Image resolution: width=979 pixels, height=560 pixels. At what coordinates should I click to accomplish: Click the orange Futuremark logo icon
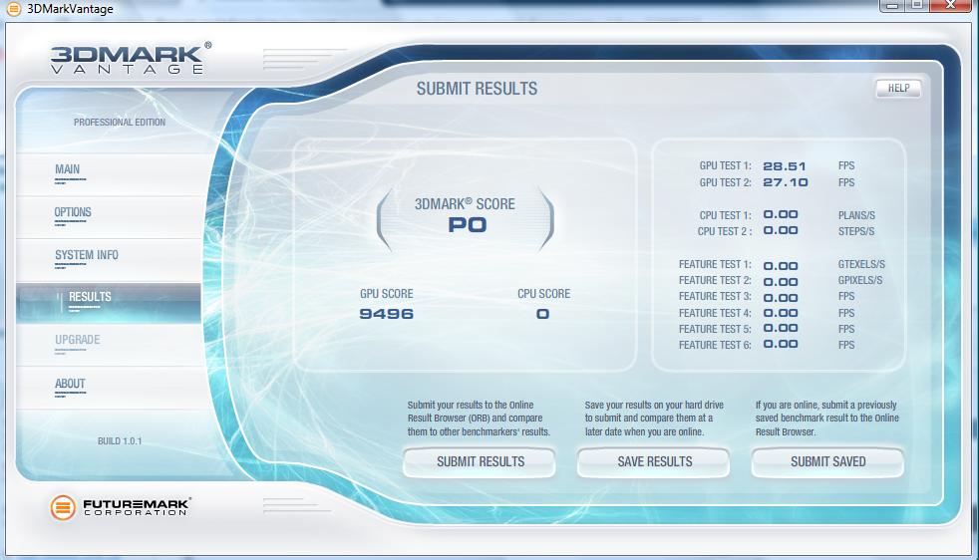pyautogui.click(x=63, y=507)
